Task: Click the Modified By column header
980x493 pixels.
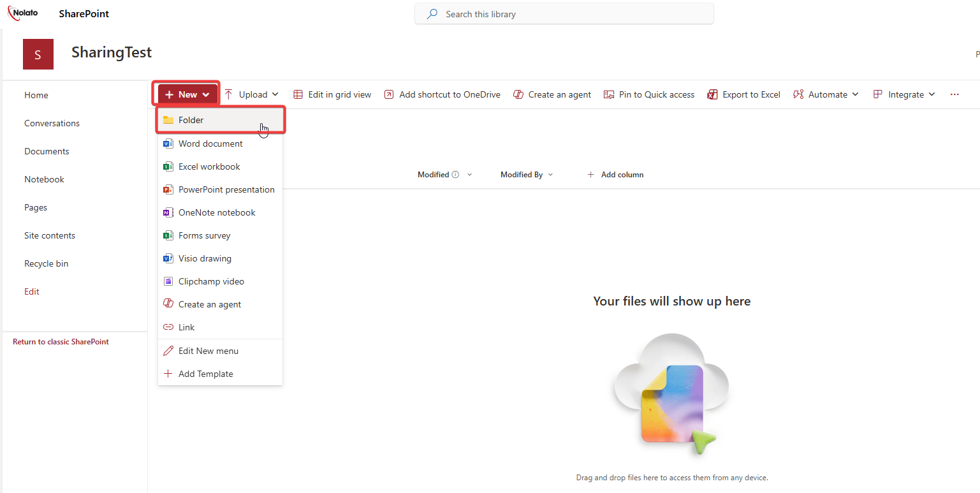Action: [527, 175]
